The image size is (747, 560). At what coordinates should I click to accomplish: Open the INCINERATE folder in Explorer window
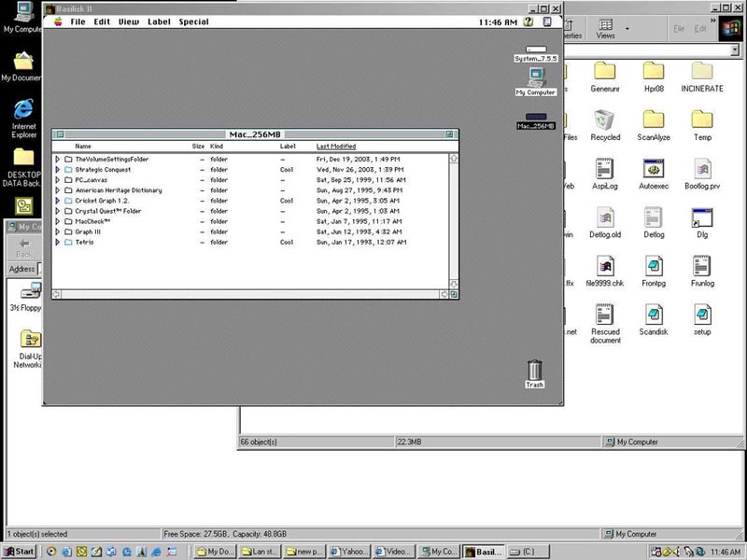click(x=702, y=77)
